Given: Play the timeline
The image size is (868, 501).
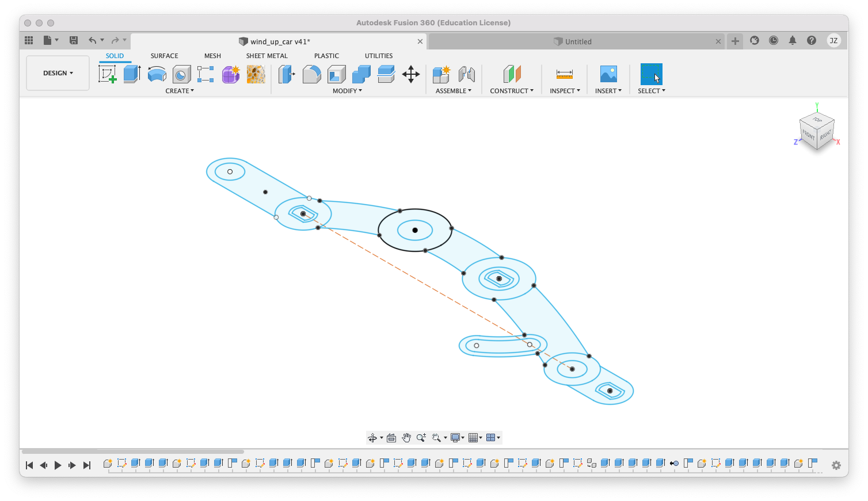Looking at the screenshot, I should pyautogui.click(x=58, y=465).
